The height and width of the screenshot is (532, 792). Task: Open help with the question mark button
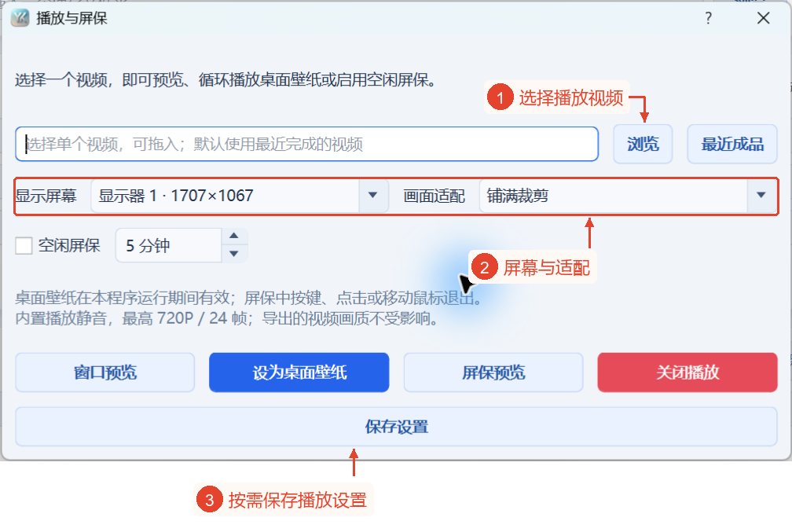pos(708,18)
